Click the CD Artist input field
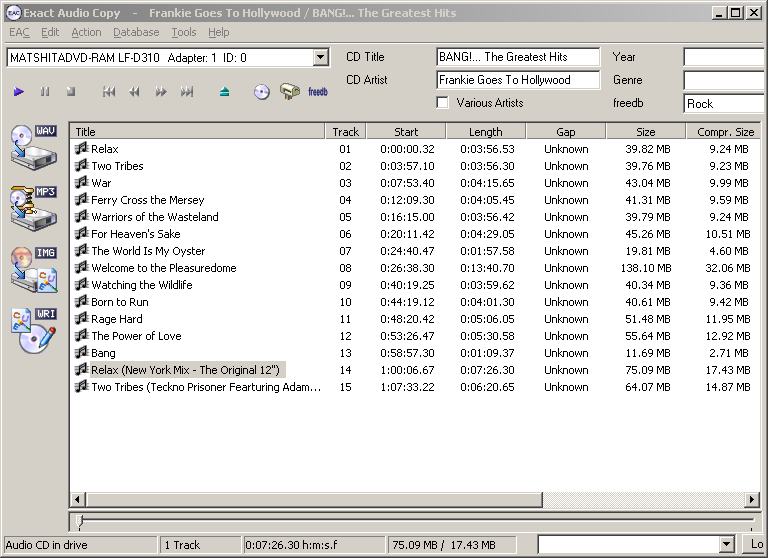 tap(518, 80)
